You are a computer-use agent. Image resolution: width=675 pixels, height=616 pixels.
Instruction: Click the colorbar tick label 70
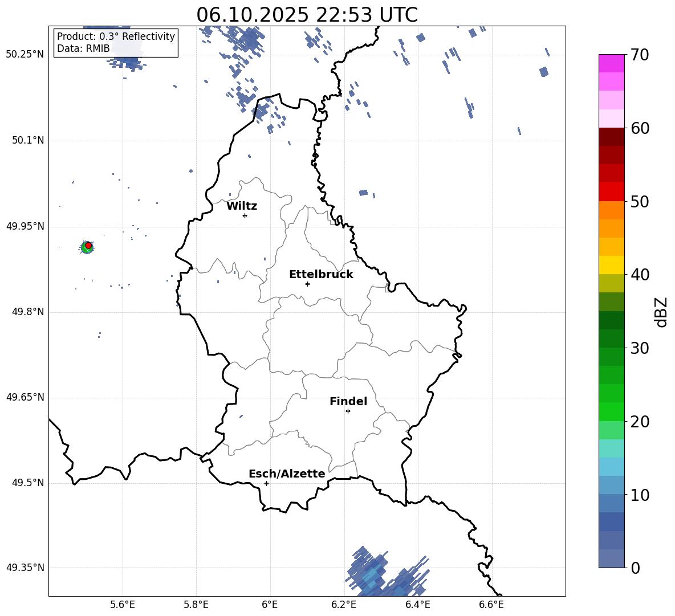[640, 55]
